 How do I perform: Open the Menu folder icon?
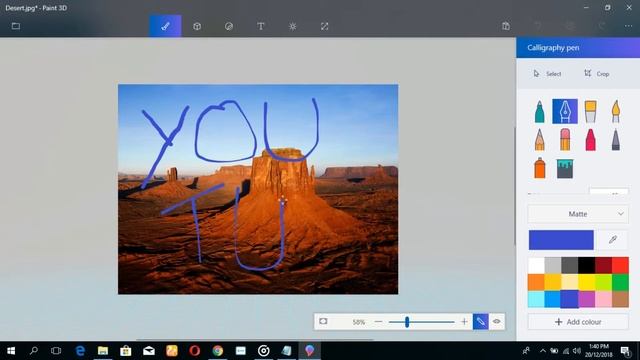click(16, 26)
